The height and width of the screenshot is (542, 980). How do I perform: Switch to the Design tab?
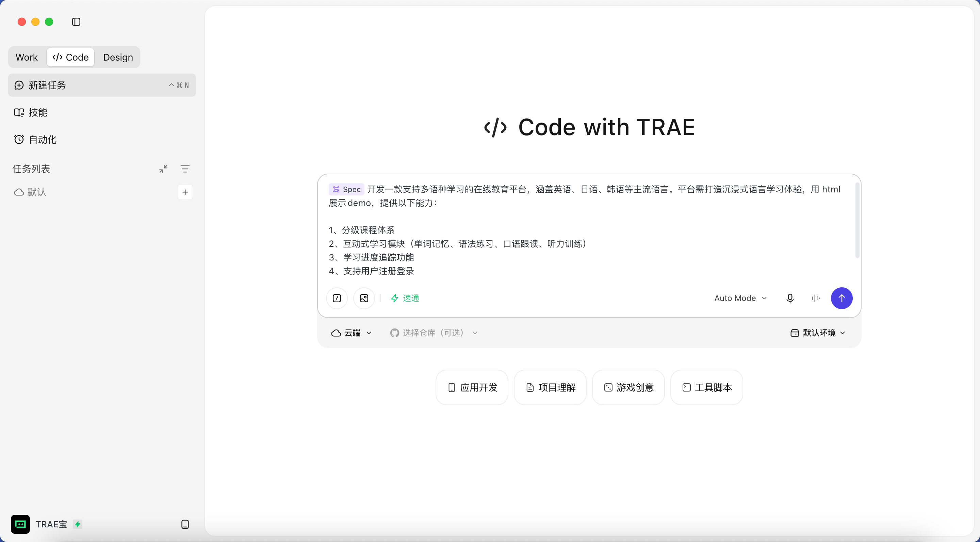pyautogui.click(x=118, y=57)
